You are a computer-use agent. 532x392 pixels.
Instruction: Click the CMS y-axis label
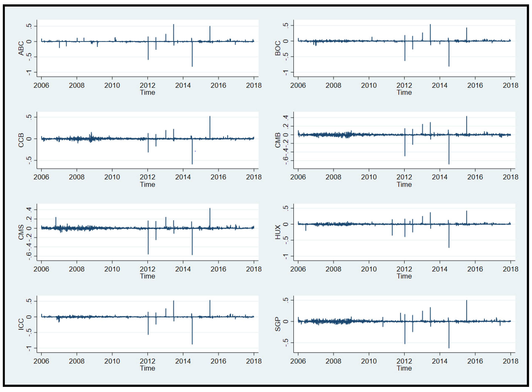21,232
